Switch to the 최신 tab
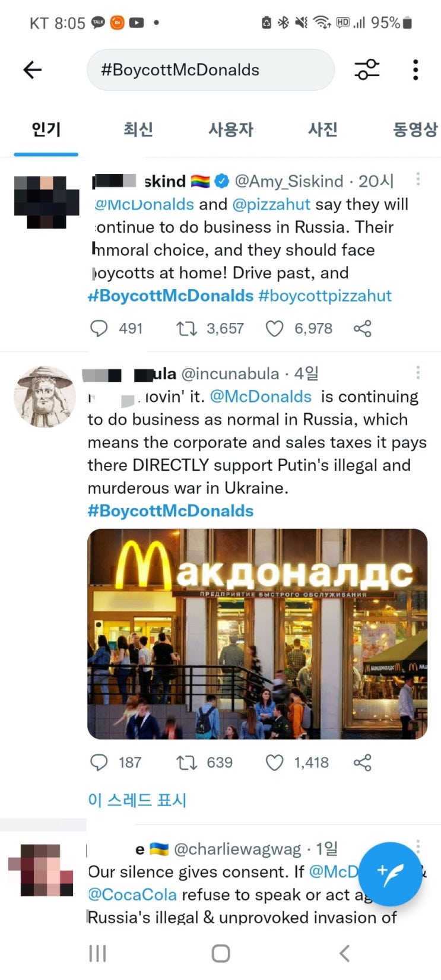This screenshot has width=441, height=980. 138,129
